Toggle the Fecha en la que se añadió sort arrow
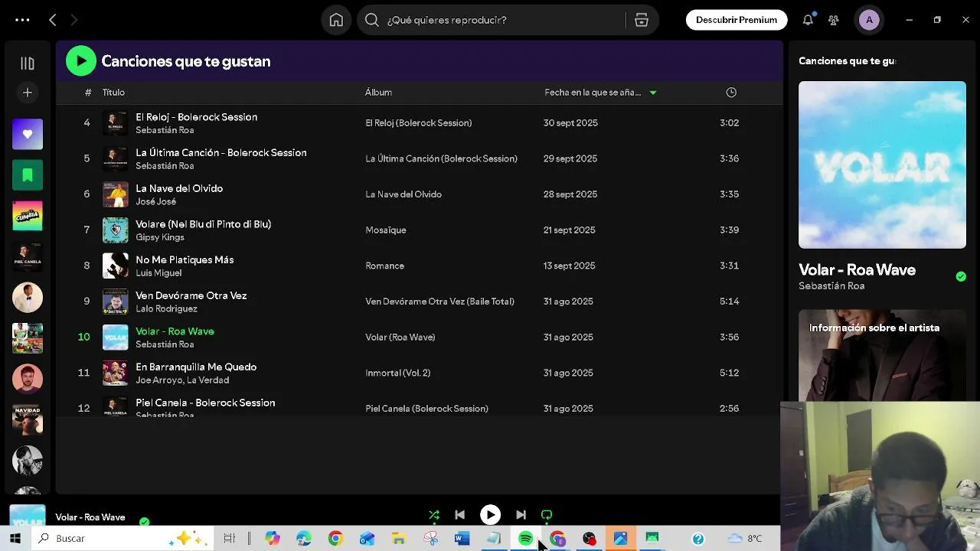Screen dimensions: 980x551 653,93
